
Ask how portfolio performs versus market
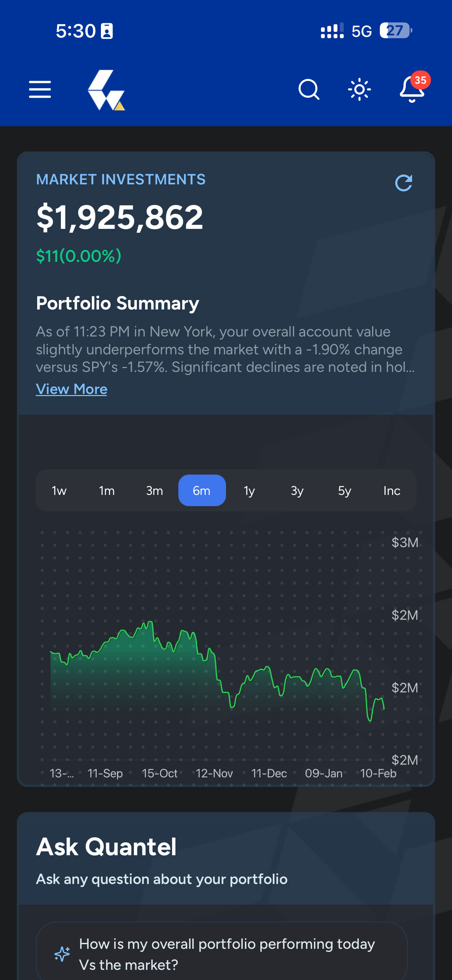pos(227,954)
